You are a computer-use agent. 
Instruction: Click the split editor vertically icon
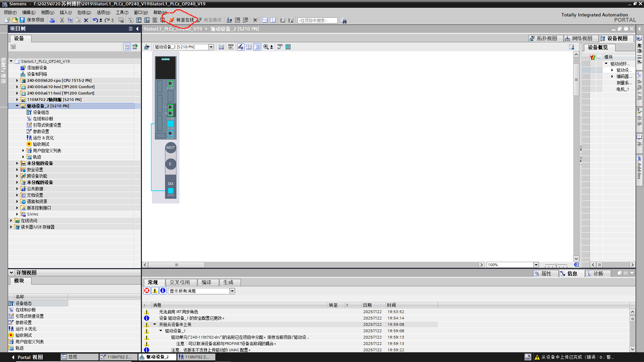tap(273, 20)
